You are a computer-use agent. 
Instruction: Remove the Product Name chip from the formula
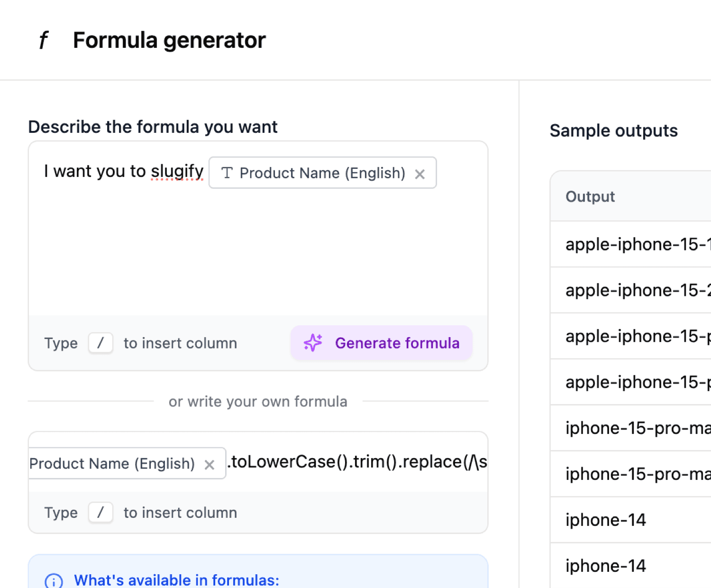(x=210, y=464)
